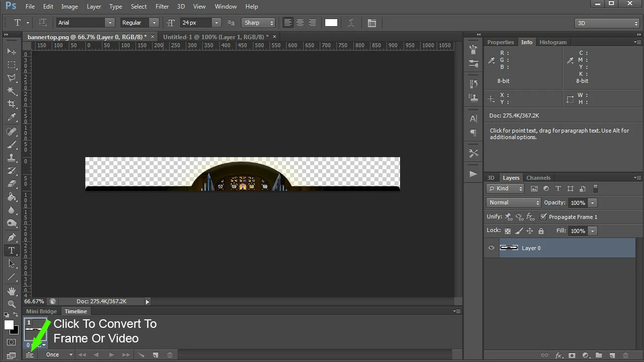This screenshot has width=644, height=362.
Task: Open the character and paragraph panels
Action: 371,23
